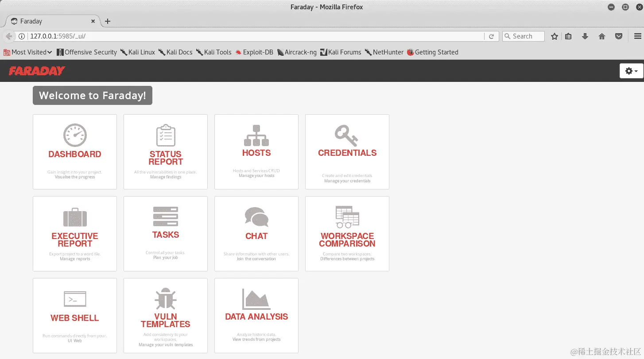
Task: Click the Tasks server stack icon
Action: point(166,216)
